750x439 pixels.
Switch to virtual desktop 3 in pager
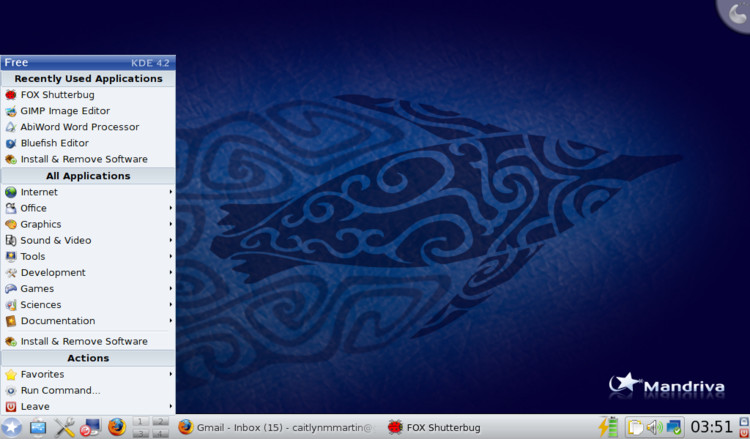coord(141,433)
